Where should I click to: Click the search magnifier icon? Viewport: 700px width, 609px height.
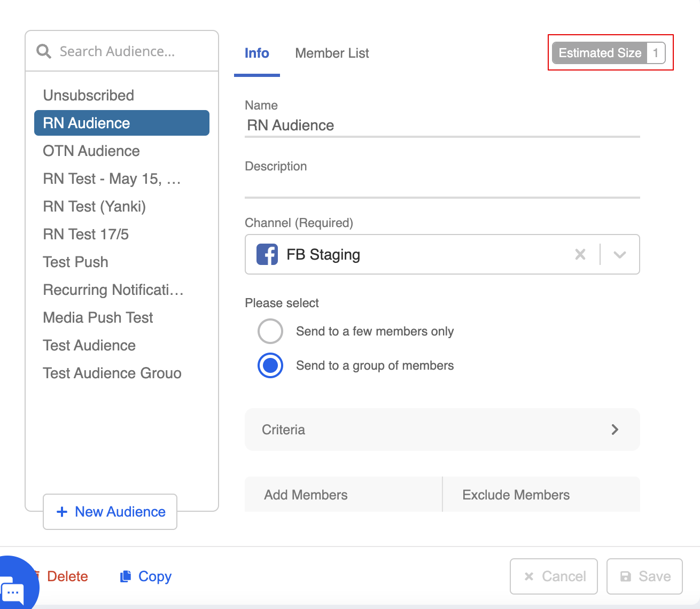tap(44, 51)
